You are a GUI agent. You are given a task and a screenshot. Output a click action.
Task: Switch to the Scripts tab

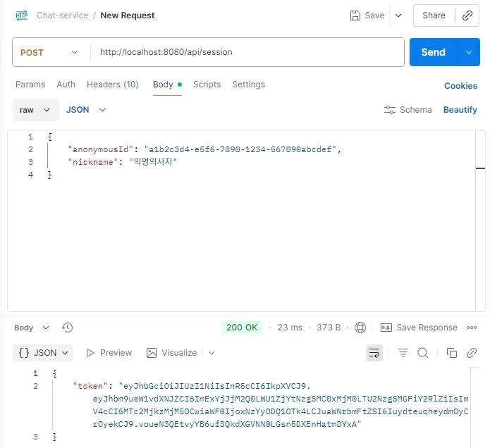(x=207, y=85)
